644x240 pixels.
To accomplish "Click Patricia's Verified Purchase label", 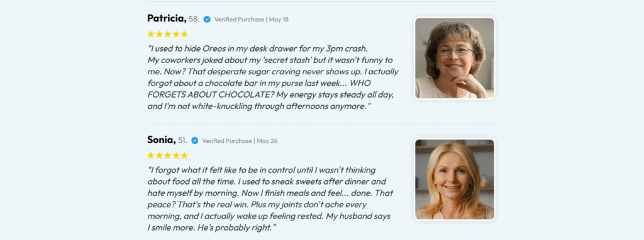I will click(239, 20).
